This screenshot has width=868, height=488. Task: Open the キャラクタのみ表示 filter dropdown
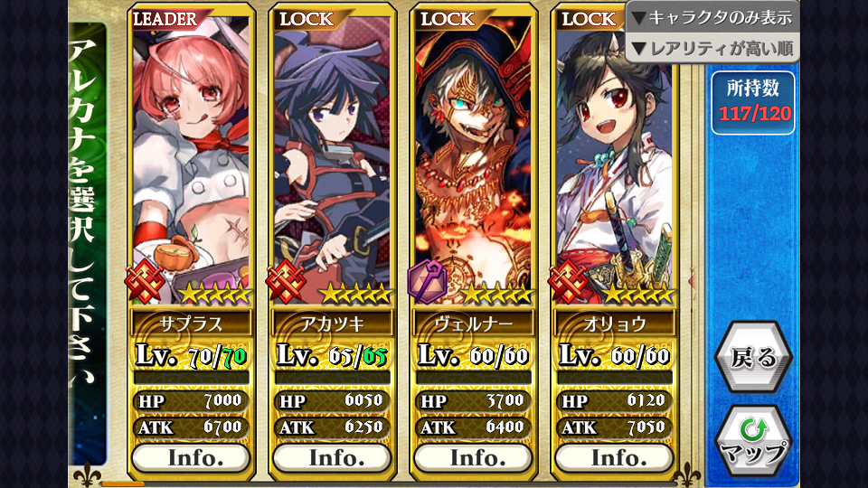click(x=713, y=18)
